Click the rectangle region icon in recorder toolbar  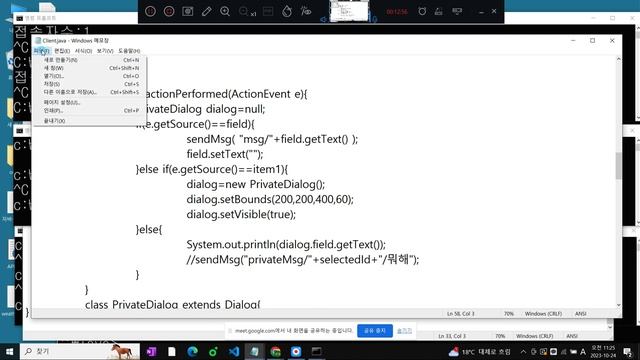(x=268, y=11)
